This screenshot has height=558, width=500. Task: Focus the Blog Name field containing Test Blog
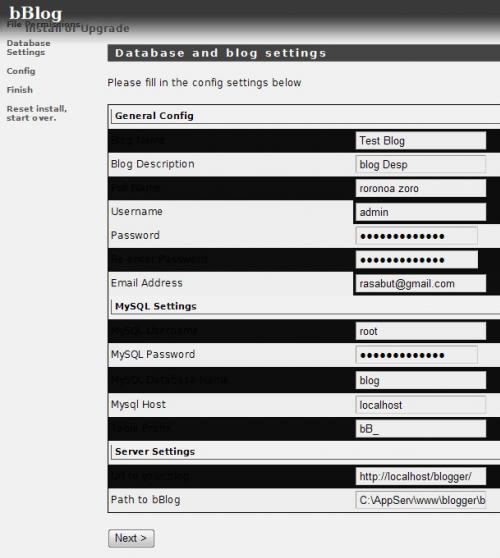coord(421,141)
